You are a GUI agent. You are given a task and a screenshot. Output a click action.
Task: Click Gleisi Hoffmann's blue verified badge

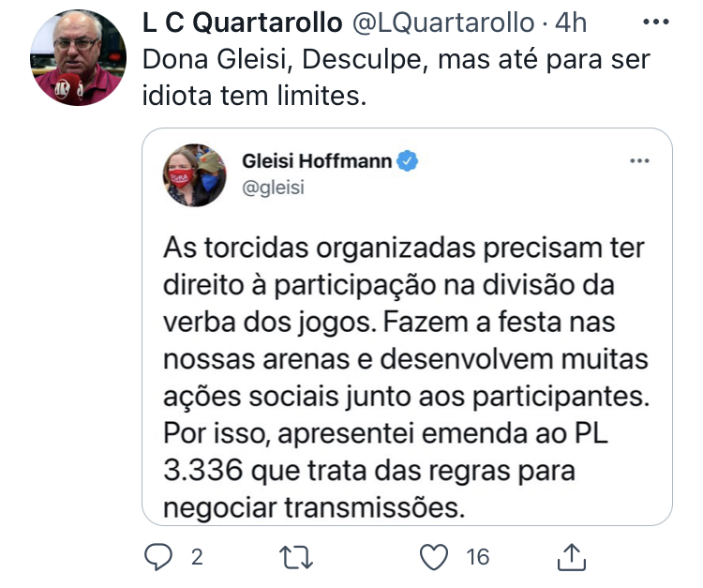tap(408, 161)
